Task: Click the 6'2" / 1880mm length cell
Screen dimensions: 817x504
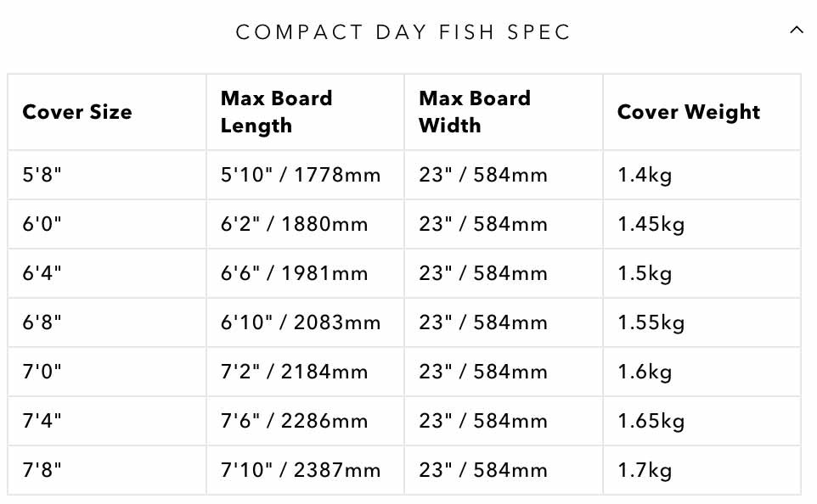Action: tap(294, 225)
